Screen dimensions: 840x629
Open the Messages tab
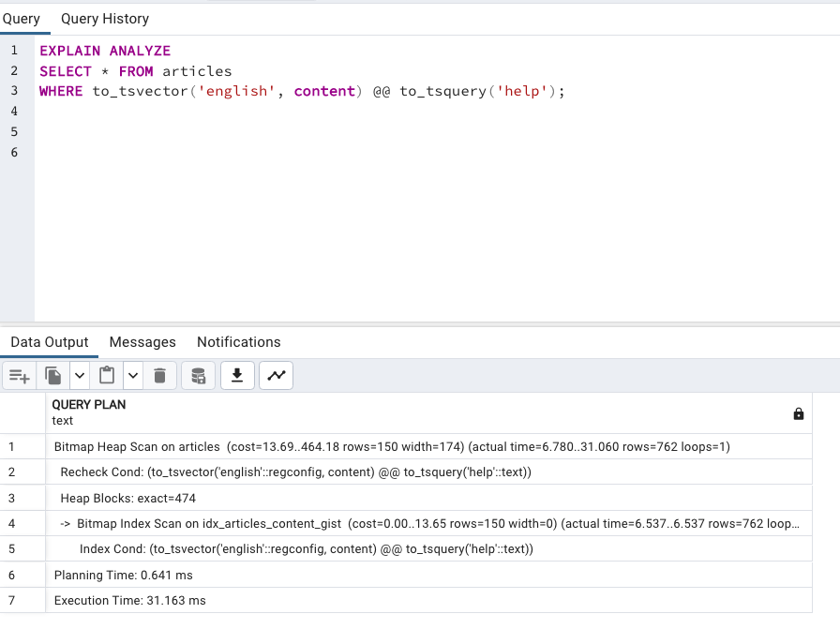coord(142,342)
